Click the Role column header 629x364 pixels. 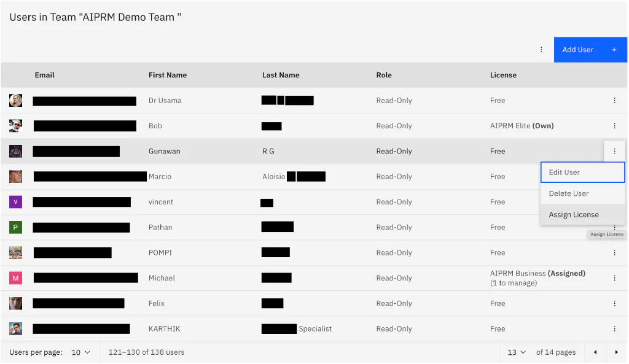click(x=384, y=75)
